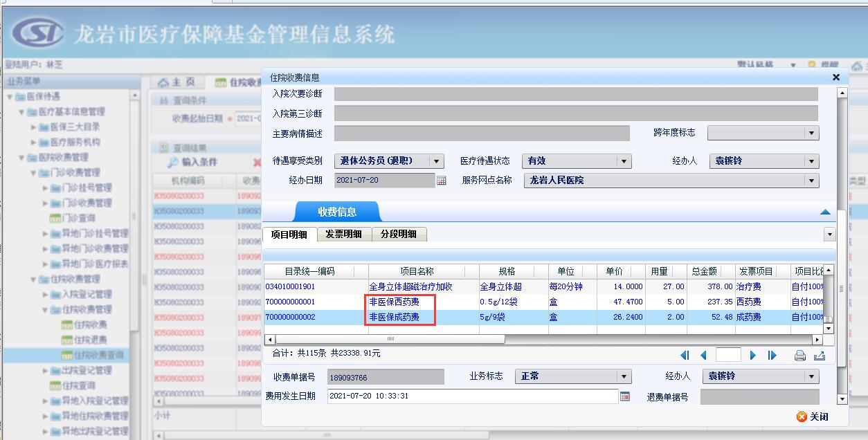The height and width of the screenshot is (440, 868).
Task: Expand the 出院登记管理 folder
Action: pos(45,370)
